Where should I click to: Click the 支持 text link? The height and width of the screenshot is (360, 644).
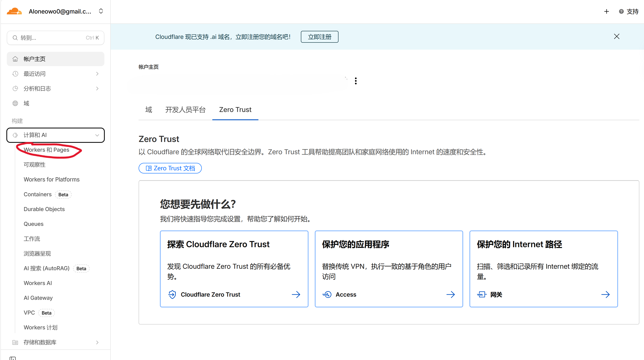click(x=633, y=11)
